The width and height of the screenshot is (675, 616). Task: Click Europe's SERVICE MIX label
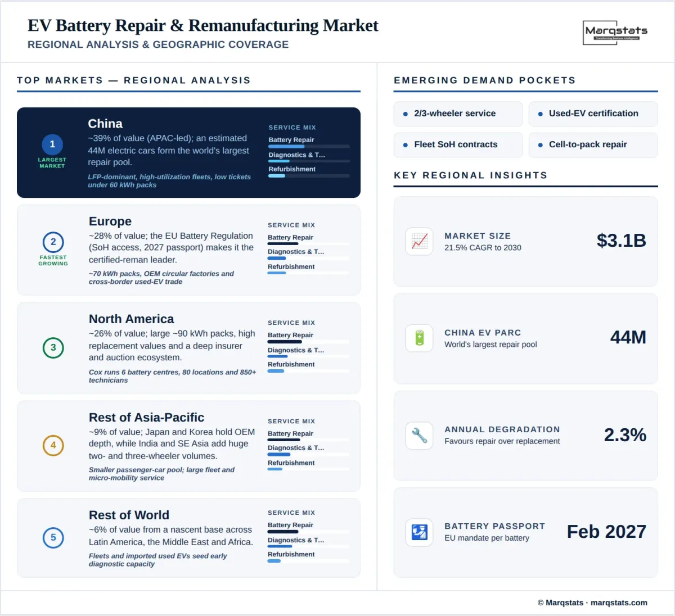(x=291, y=225)
